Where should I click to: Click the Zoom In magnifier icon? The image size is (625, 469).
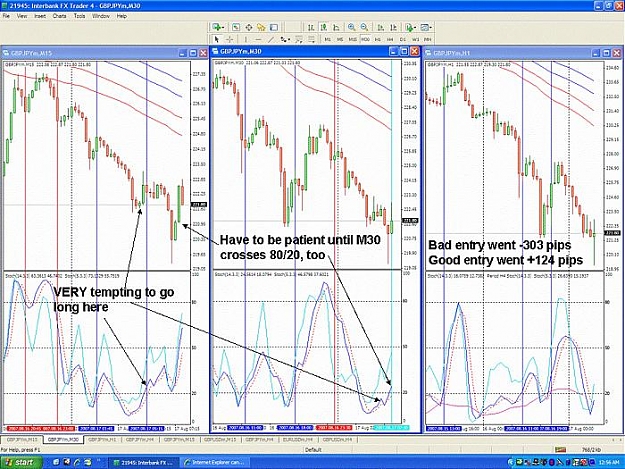352,27
